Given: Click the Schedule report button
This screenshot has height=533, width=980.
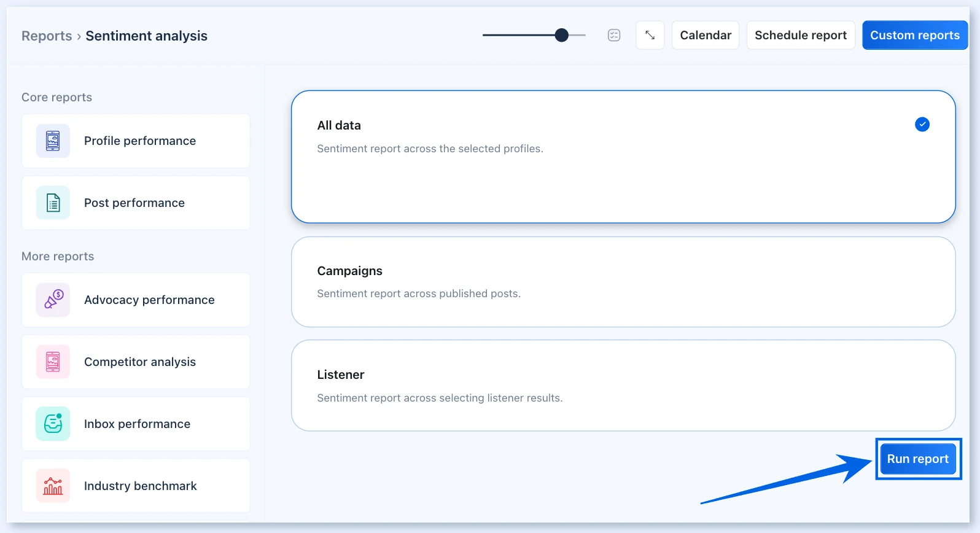Looking at the screenshot, I should point(801,35).
